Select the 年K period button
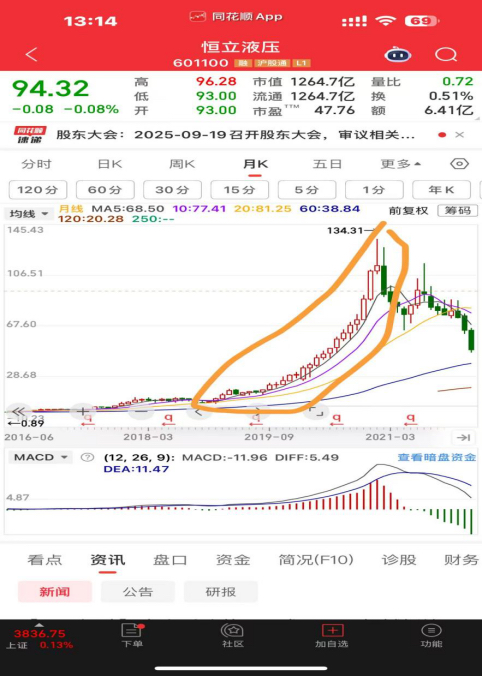The width and height of the screenshot is (482, 676). 441,190
